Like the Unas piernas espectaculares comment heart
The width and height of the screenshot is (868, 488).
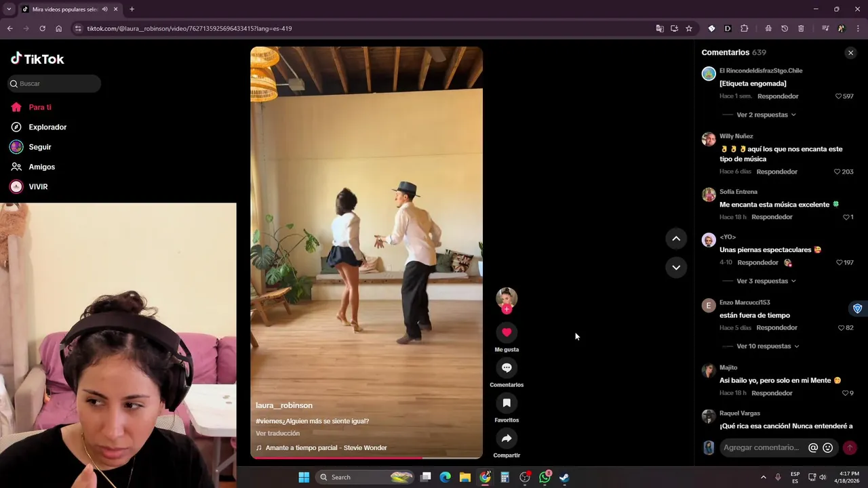coord(839,262)
